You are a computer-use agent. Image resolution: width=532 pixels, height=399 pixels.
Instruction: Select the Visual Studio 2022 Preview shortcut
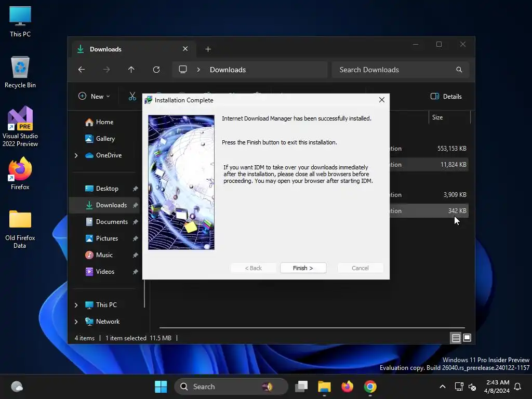[x=20, y=126]
